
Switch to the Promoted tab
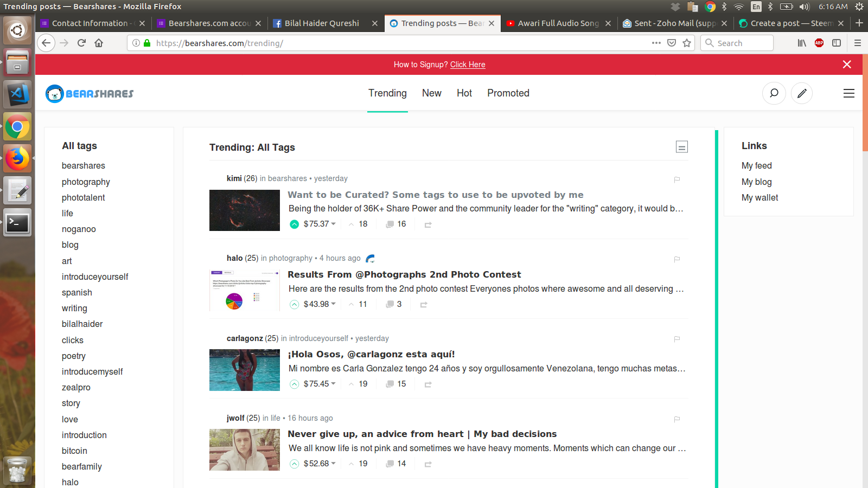pos(508,93)
